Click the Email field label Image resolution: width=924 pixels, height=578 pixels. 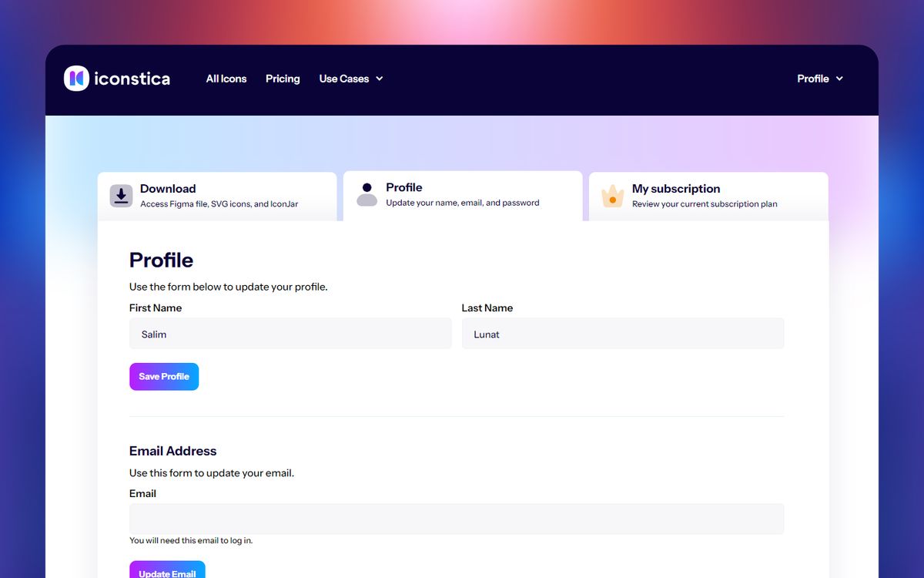[x=142, y=493]
